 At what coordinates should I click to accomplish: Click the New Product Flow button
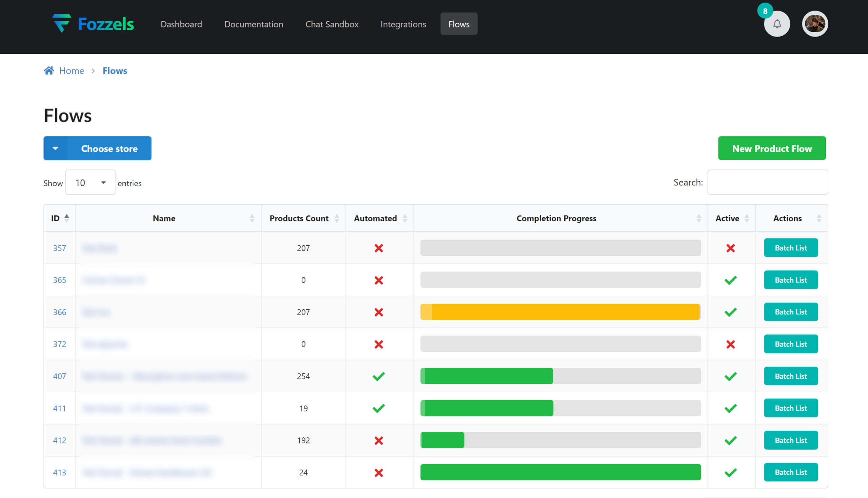[771, 148]
